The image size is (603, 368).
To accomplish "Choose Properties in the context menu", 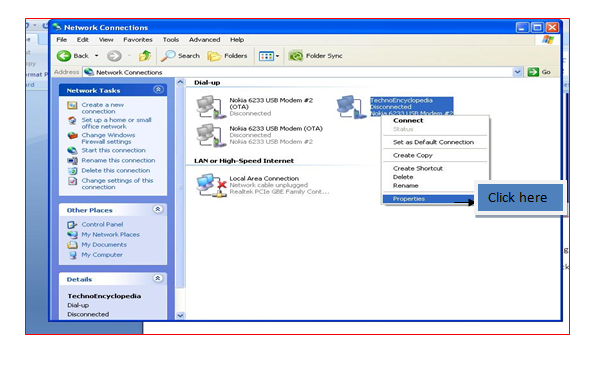I will point(428,199).
